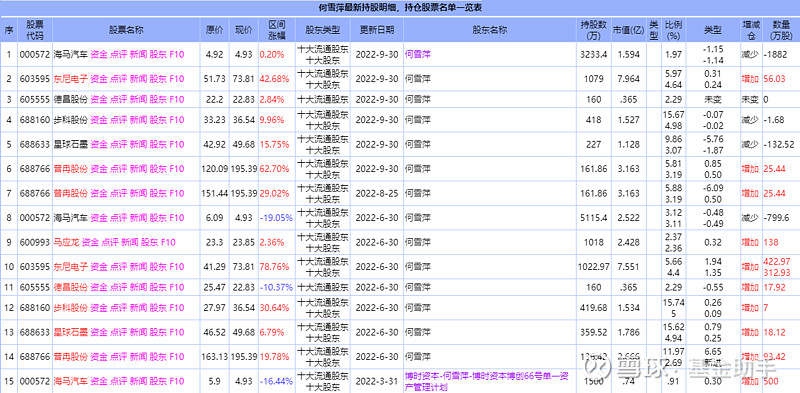Select the 区间涨幅 column header
This screenshot has width=800, height=393.
277,30
